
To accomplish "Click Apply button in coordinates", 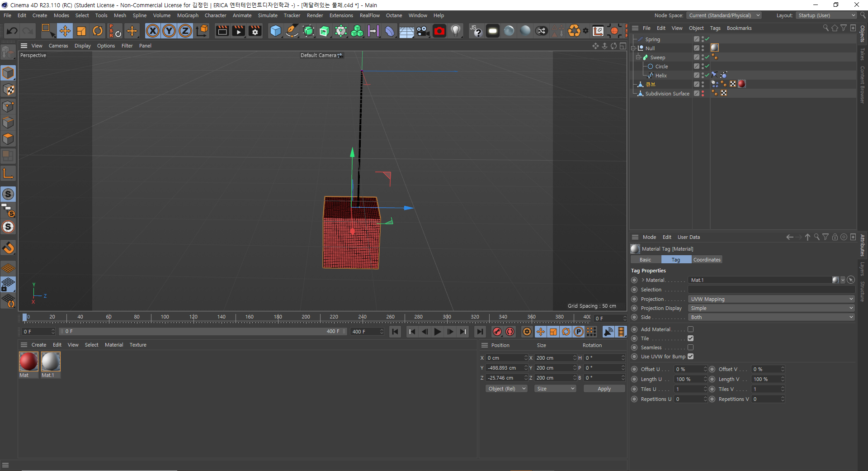I will tap(604, 389).
